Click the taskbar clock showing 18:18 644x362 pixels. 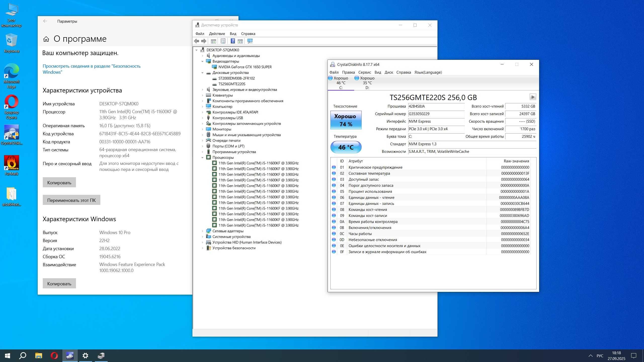pos(616,356)
